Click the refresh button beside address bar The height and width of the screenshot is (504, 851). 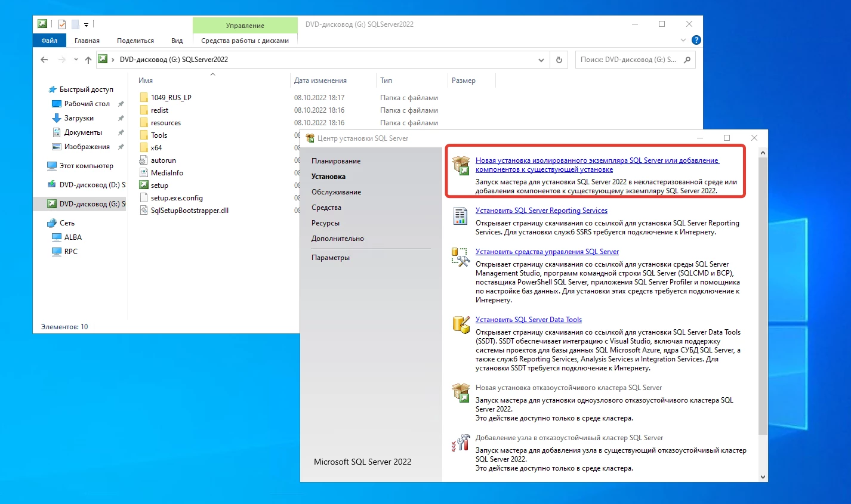click(x=559, y=60)
